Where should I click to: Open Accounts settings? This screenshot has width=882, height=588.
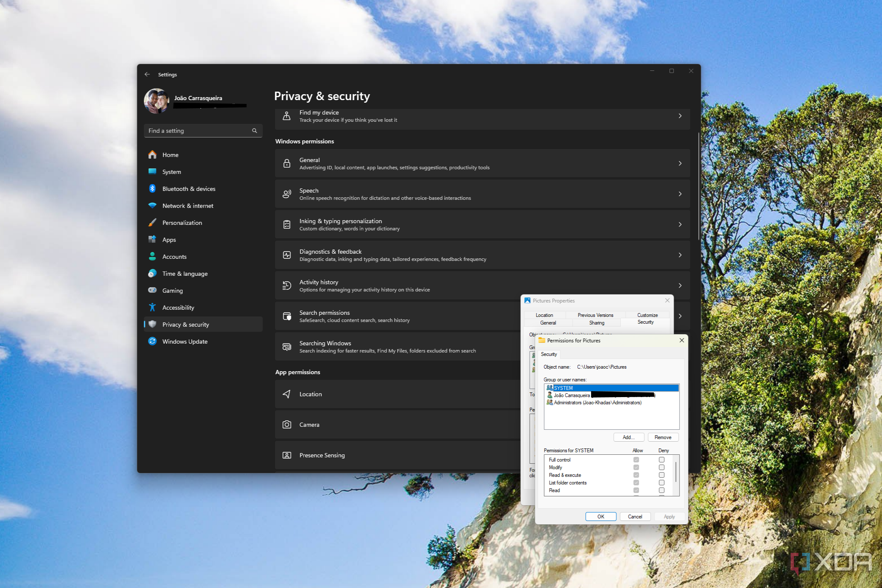coord(203,257)
